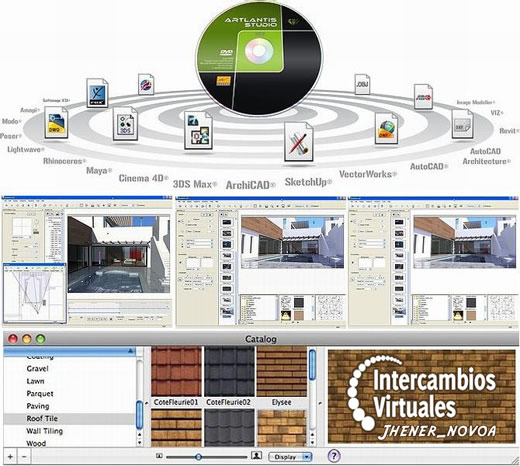Click the large thumbnail size icon right of slider
520x466 pixels.
256,455
